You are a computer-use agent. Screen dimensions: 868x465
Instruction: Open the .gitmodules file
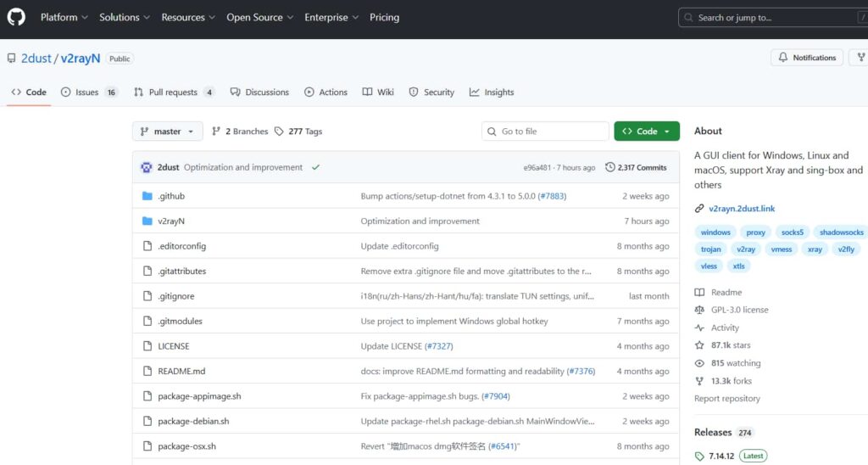click(180, 321)
